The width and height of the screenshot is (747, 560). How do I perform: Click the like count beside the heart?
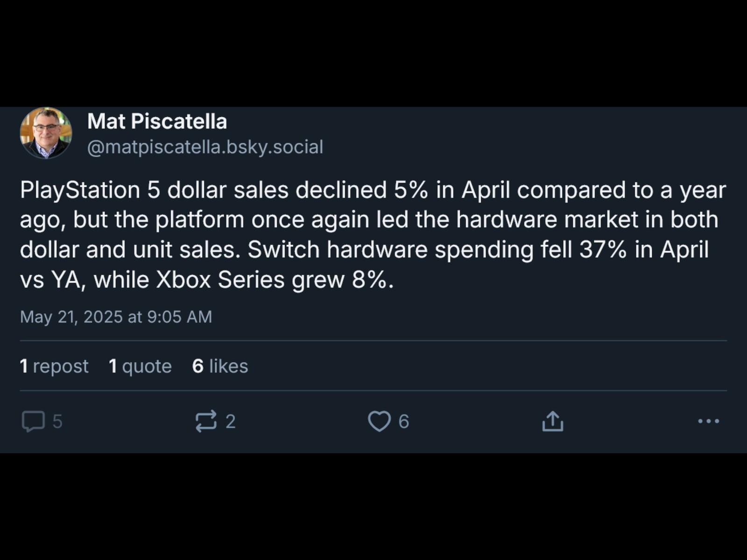404,422
